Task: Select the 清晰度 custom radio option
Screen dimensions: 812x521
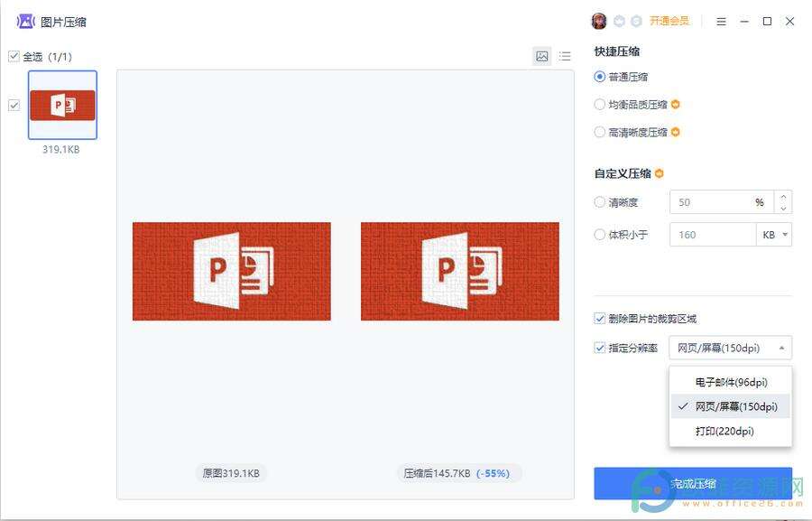Action: click(600, 202)
